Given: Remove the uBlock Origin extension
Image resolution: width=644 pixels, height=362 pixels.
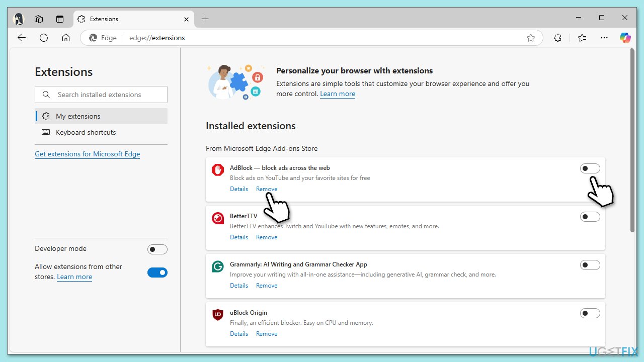Looking at the screenshot, I should (267, 334).
